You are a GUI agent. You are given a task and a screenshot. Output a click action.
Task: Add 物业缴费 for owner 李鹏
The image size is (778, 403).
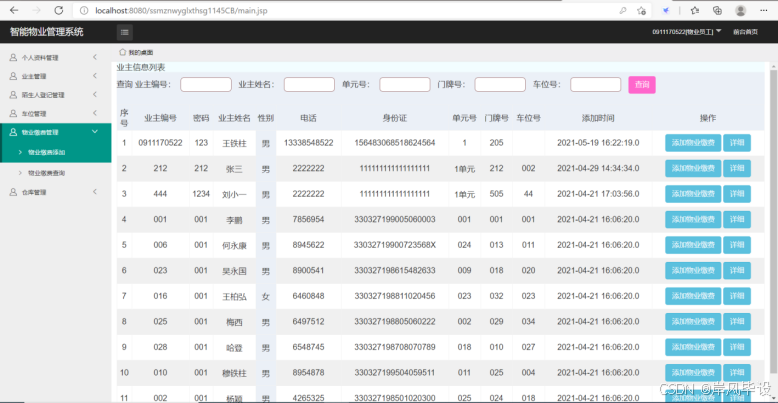pyautogui.click(x=693, y=219)
